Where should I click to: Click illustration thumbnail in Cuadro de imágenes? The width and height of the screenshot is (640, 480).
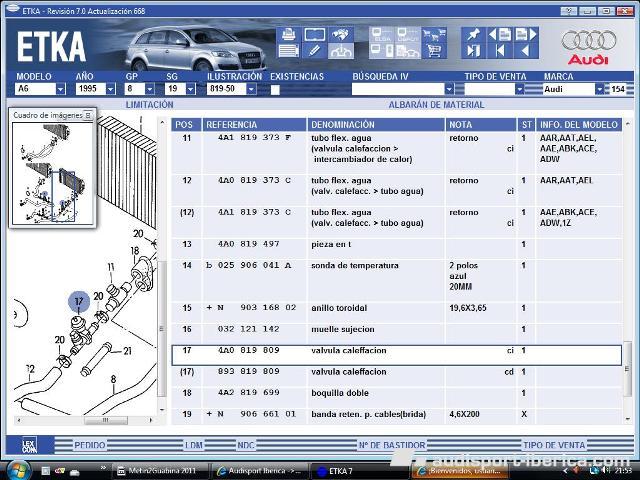(53, 173)
